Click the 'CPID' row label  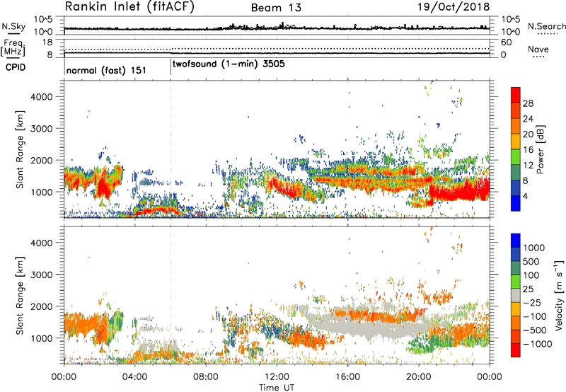pyautogui.click(x=16, y=67)
